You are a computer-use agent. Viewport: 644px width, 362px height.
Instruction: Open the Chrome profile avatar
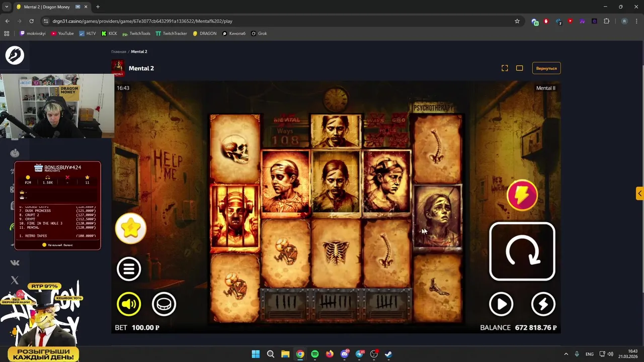pyautogui.click(x=624, y=21)
